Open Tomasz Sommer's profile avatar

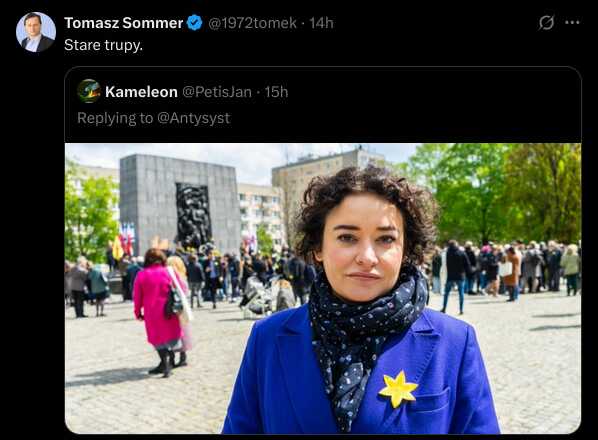(36, 32)
